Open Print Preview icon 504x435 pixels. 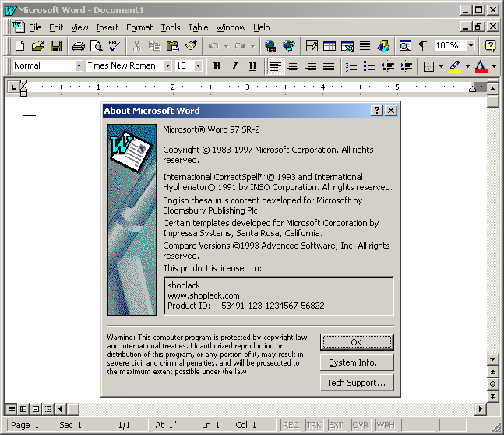(x=96, y=46)
